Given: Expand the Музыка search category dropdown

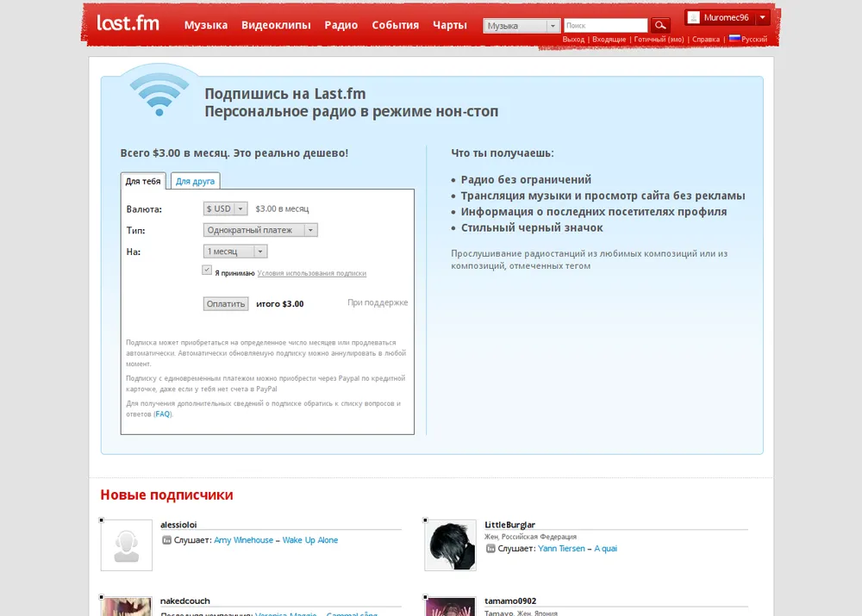Looking at the screenshot, I should (x=522, y=26).
